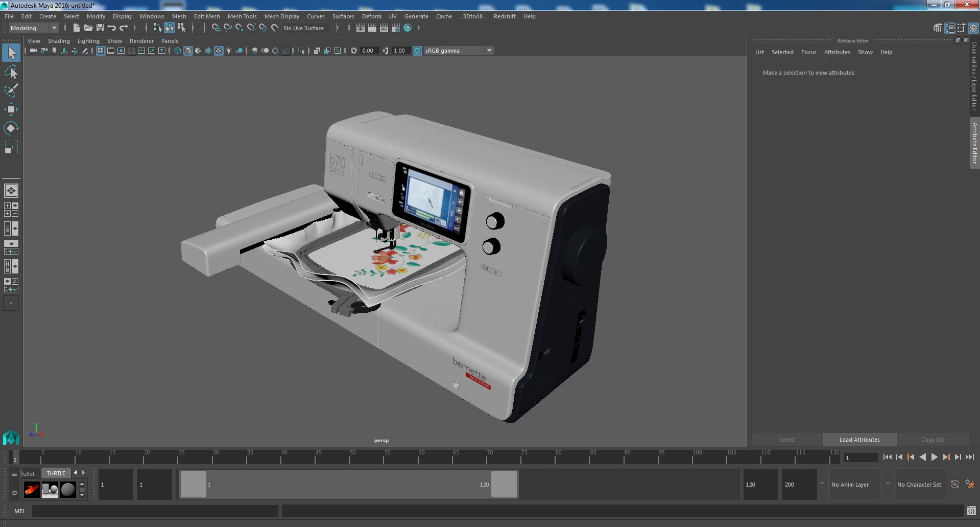Enable select by component type
Screen dimensions: 980x527
pyautogui.click(x=181, y=28)
